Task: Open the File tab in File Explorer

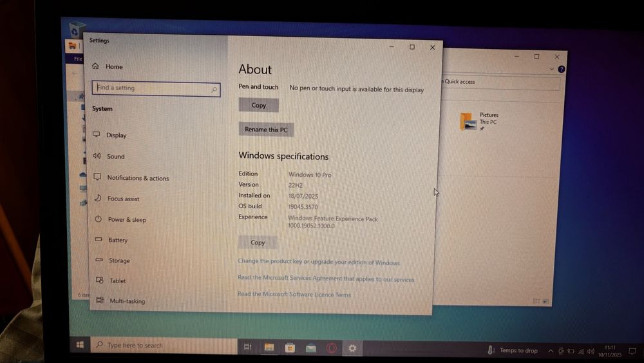Action: [x=78, y=59]
